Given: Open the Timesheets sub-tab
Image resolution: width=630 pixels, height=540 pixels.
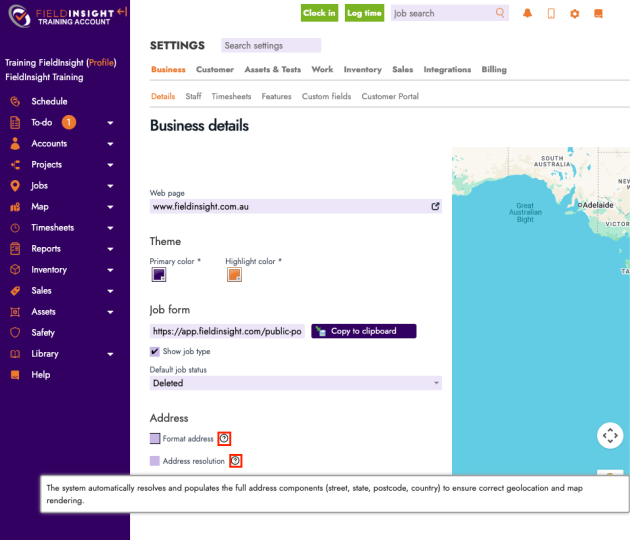Looking at the screenshot, I should [231, 97].
